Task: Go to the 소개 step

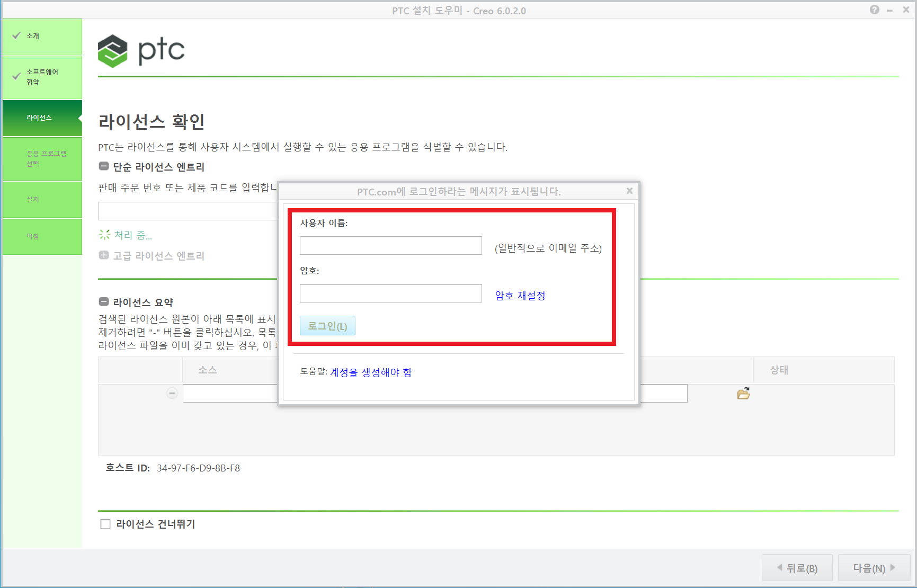Action: point(42,36)
